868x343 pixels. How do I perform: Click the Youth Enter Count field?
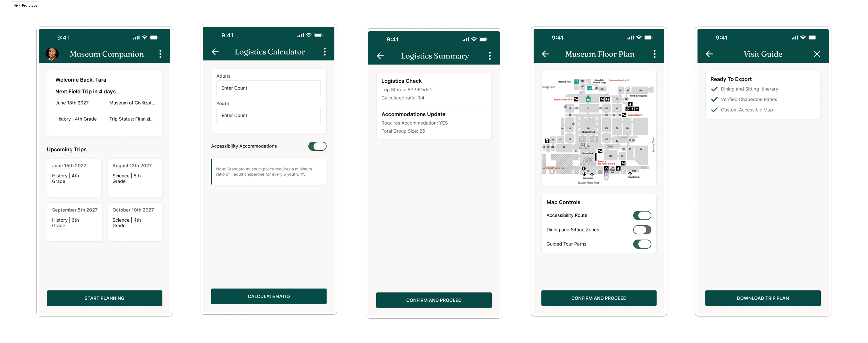(x=268, y=116)
